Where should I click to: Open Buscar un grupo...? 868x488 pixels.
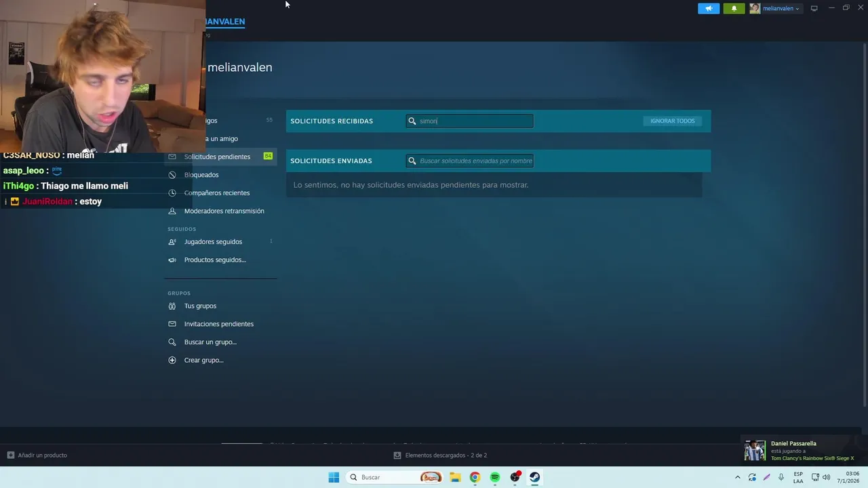point(210,342)
